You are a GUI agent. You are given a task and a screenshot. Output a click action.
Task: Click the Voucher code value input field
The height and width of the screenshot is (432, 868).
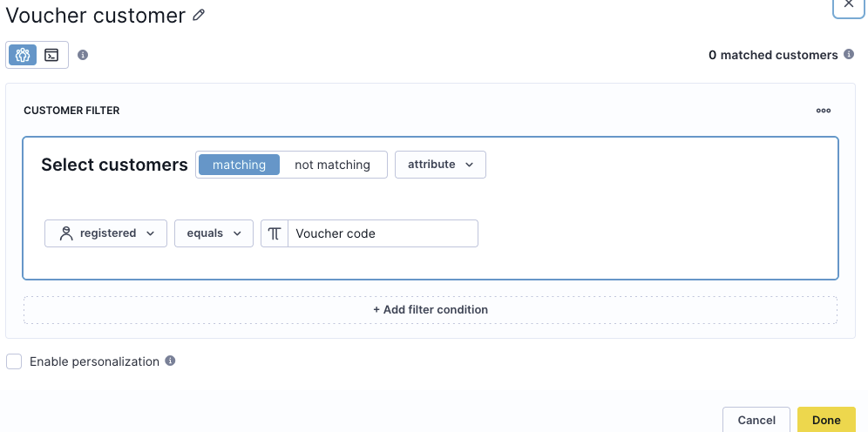(383, 233)
